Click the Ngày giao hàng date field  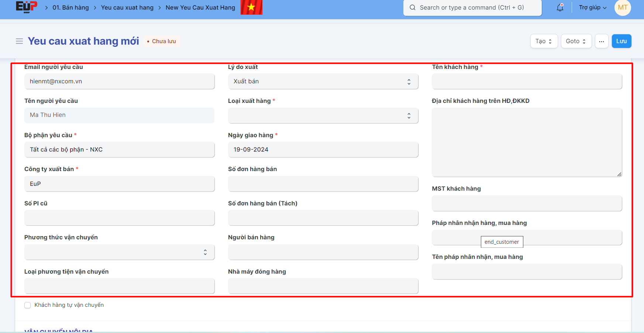coord(323,149)
